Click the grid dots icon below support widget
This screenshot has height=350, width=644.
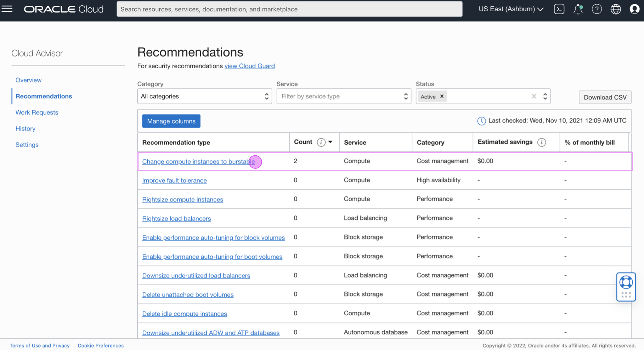(x=626, y=294)
